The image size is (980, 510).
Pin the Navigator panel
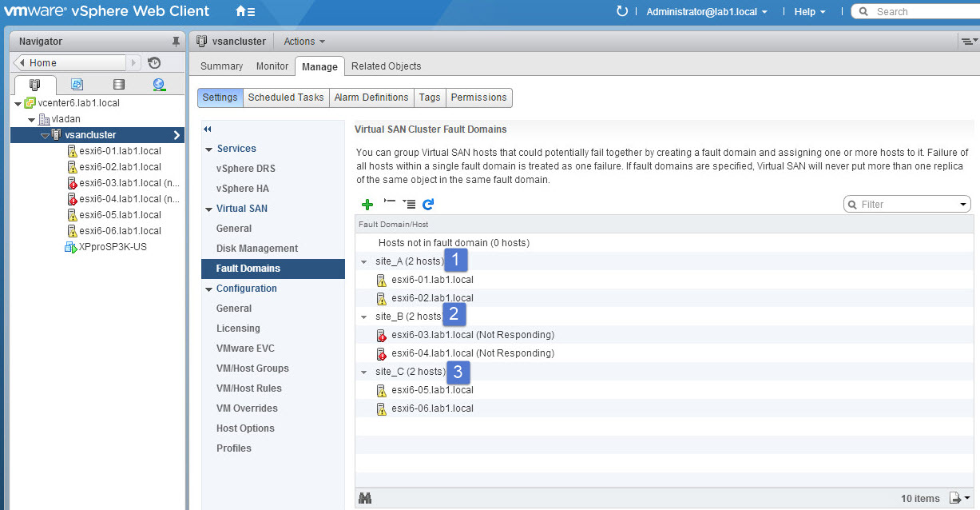[x=176, y=42]
